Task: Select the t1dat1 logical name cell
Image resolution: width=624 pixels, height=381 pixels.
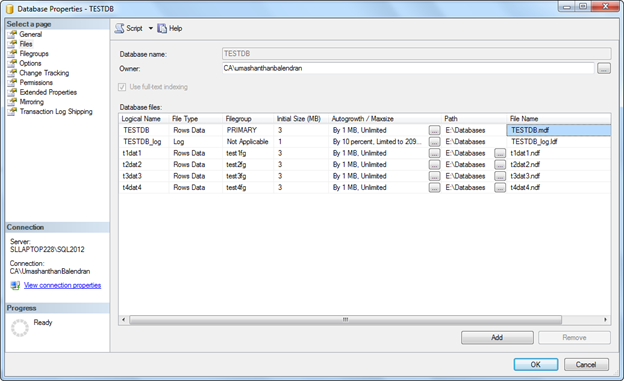Action: [x=144, y=153]
